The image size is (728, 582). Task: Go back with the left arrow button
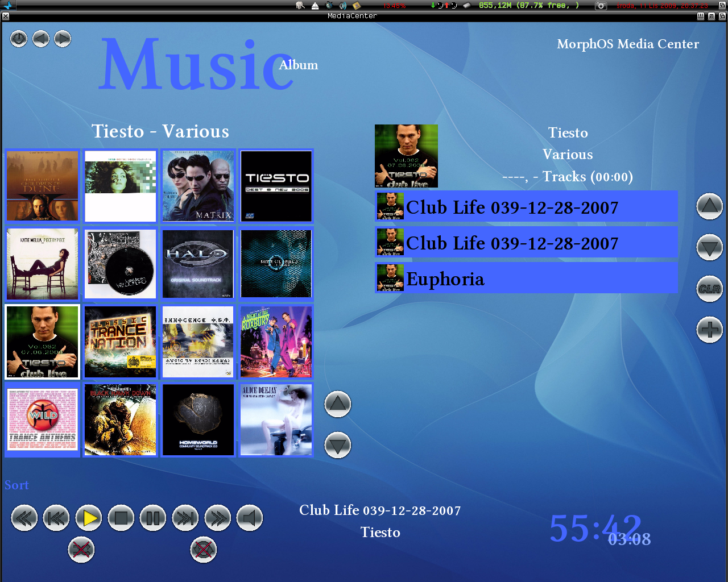pos(41,39)
